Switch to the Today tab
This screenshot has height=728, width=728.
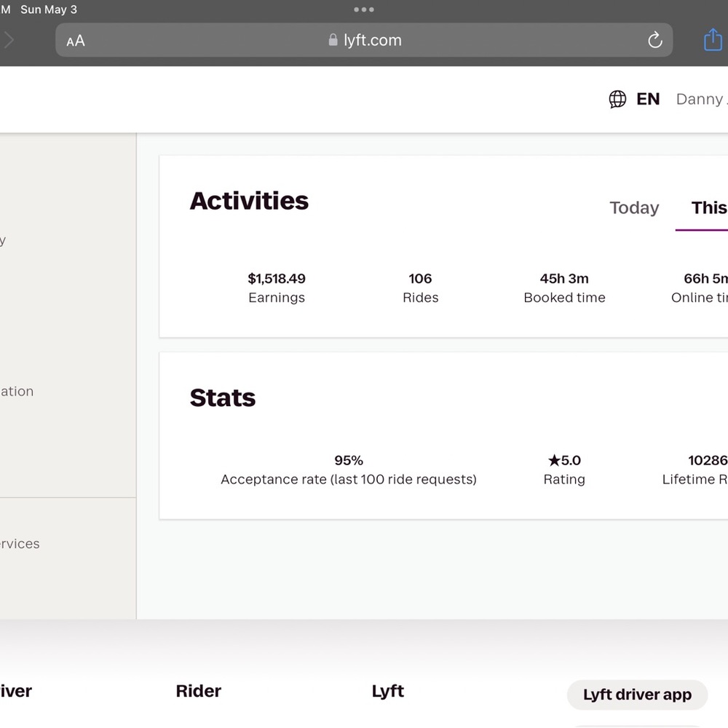(634, 207)
